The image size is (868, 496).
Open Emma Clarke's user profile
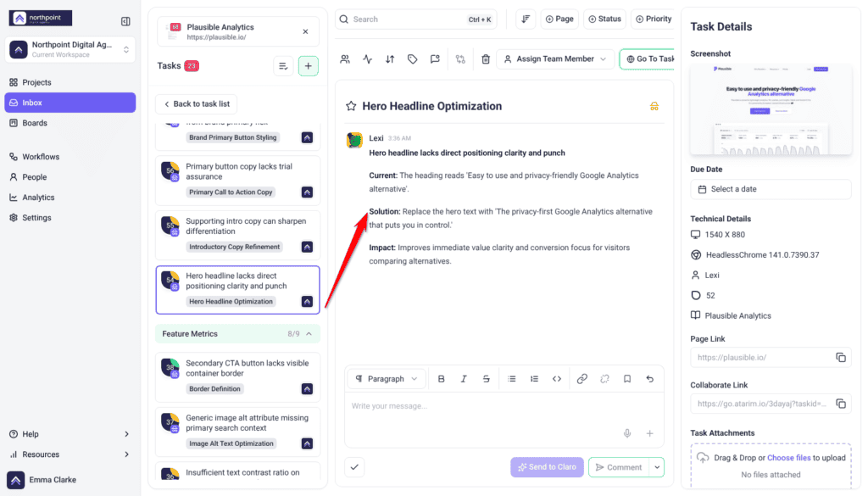[x=42, y=480]
